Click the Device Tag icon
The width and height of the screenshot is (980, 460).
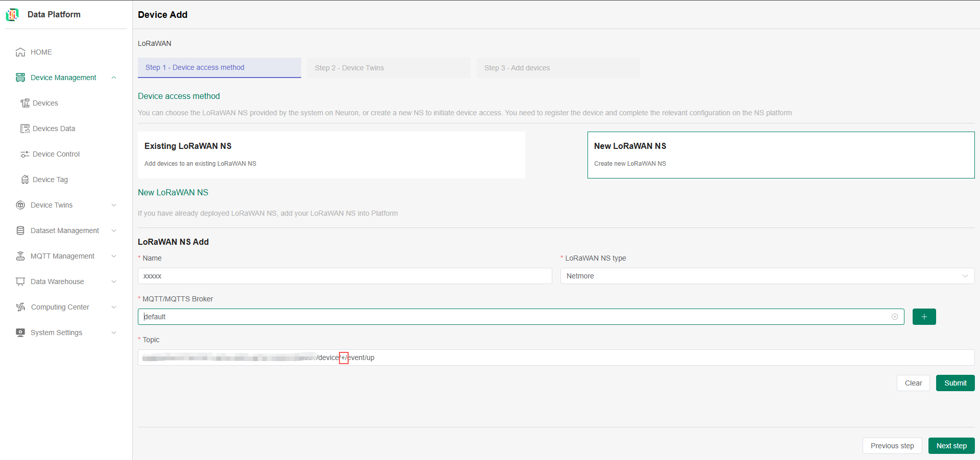pos(24,180)
